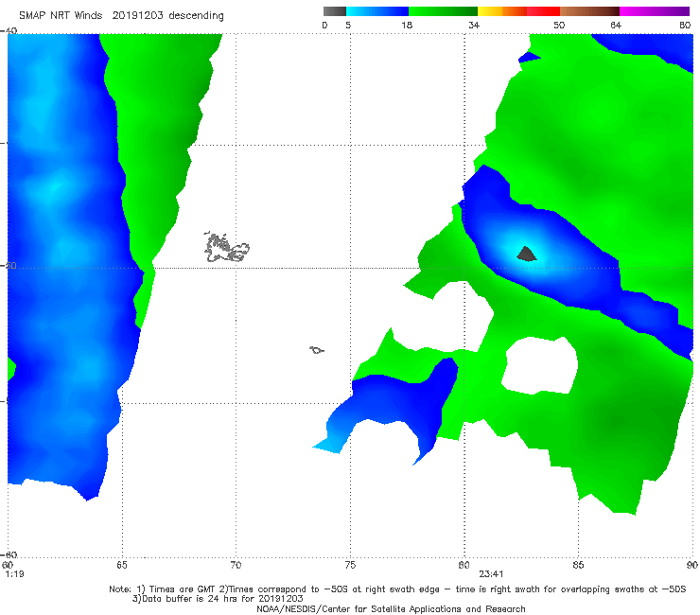Screen dimensions: 700x615
Task: Click the latitude axis label '-50'
Action: (9, 266)
